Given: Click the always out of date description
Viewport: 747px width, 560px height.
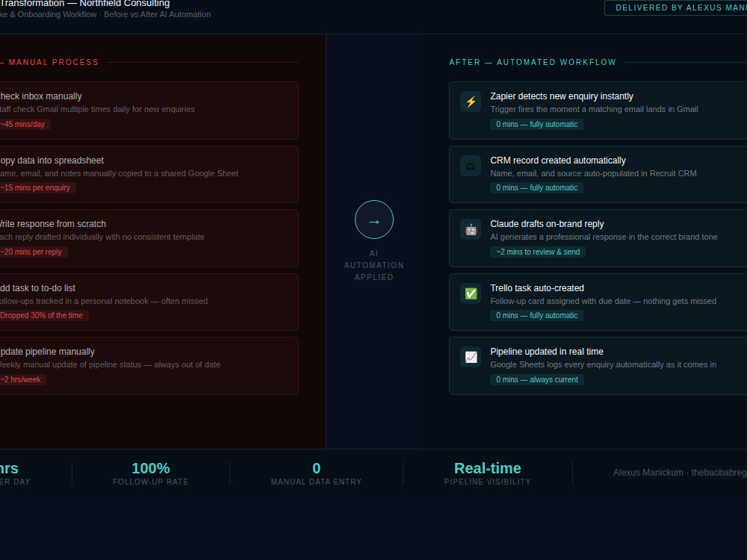Looking at the screenshot, I should [x=110, y=364].
